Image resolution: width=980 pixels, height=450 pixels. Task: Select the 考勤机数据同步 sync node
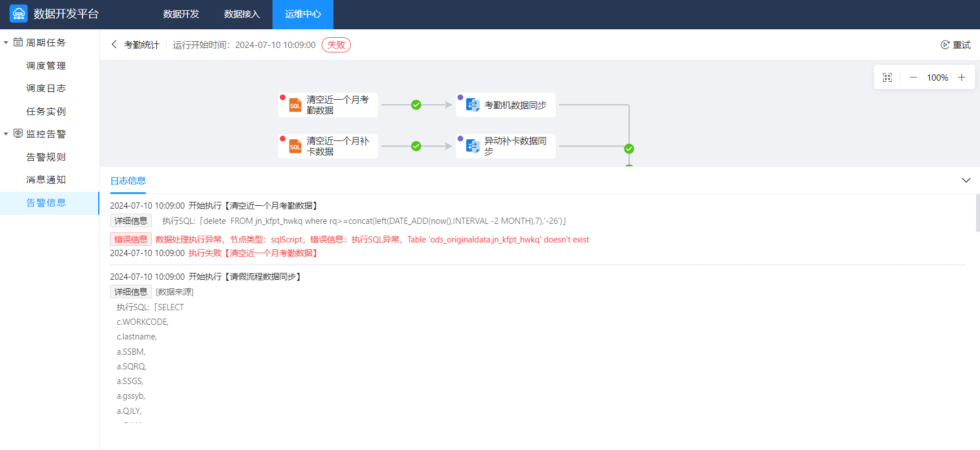coord(506,105)
